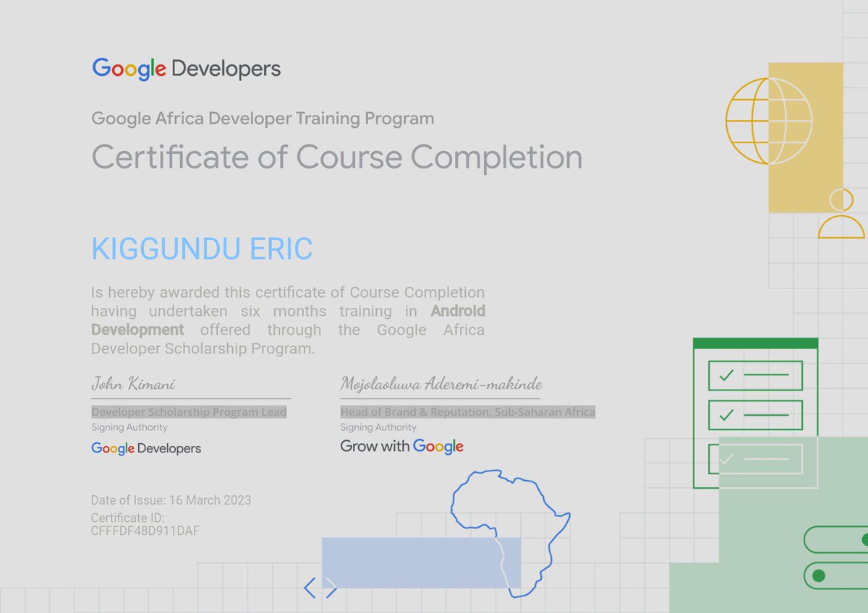
Task: Click the yellow person outline icon
Action: point(841,213)
